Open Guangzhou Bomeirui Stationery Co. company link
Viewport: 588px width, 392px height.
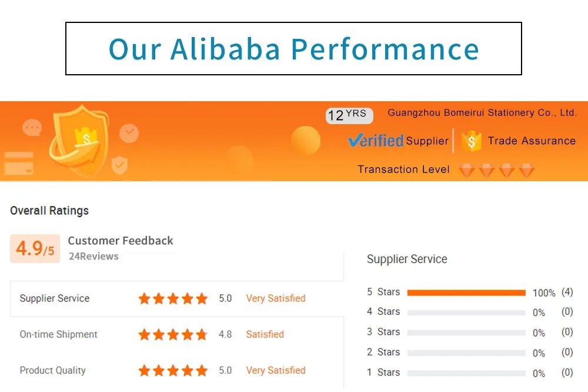tap(482, 112)
